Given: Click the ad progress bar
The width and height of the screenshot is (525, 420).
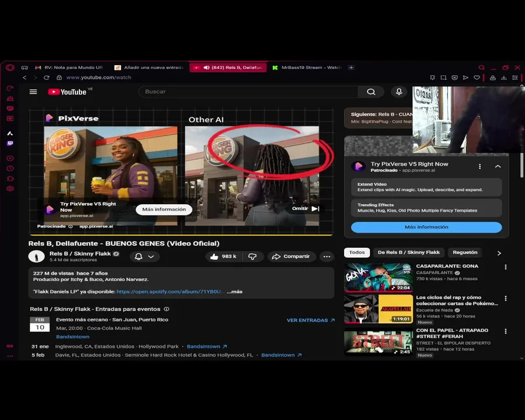Looking at the screenshot, I should 181,235.
